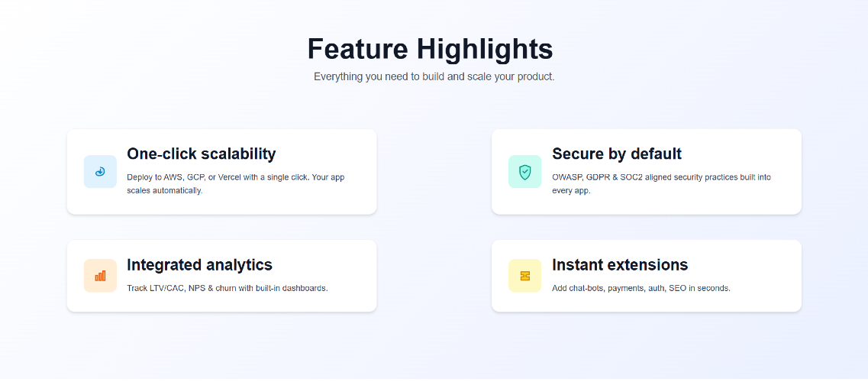Open the One-click scalability feature card
Image resolution: width=868 pixels, height=382 pixels.
click(x=222, y=172)
